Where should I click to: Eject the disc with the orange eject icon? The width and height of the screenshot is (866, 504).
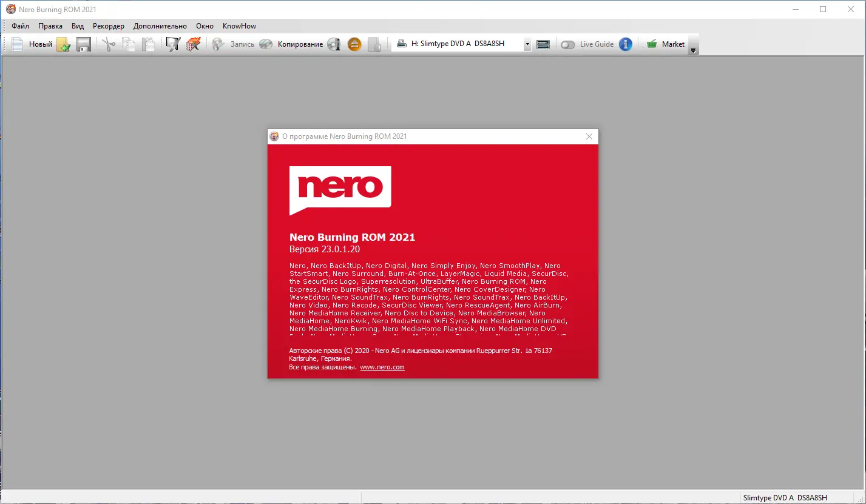point(354,44)
